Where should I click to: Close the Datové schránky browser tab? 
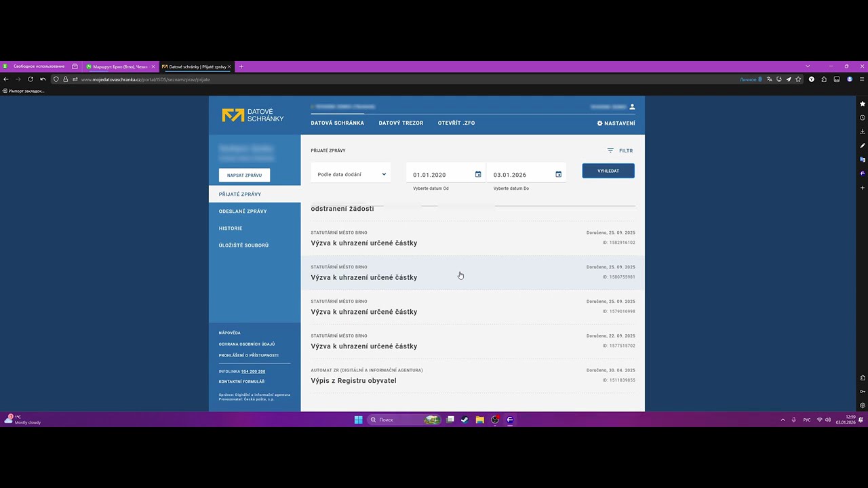pyautogui.click(x=229, y=66)
